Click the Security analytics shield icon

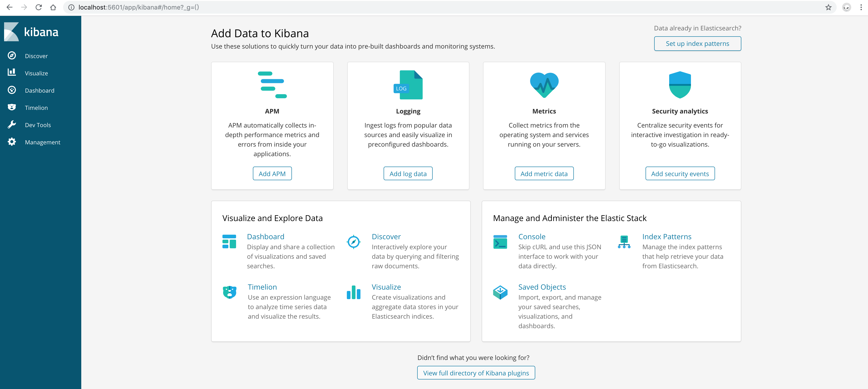click(x=680, y=85)
